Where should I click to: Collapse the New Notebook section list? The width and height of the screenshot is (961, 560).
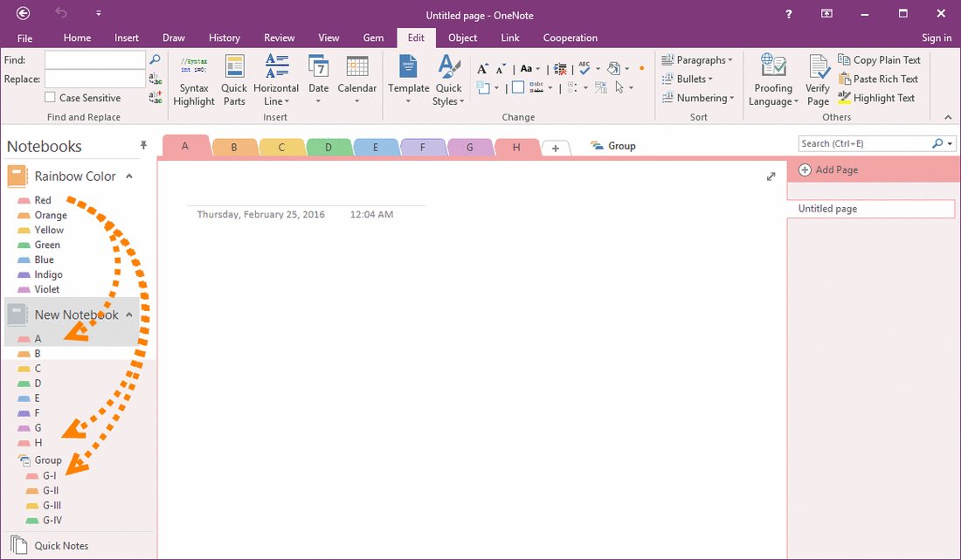click(x=129, y=315)
